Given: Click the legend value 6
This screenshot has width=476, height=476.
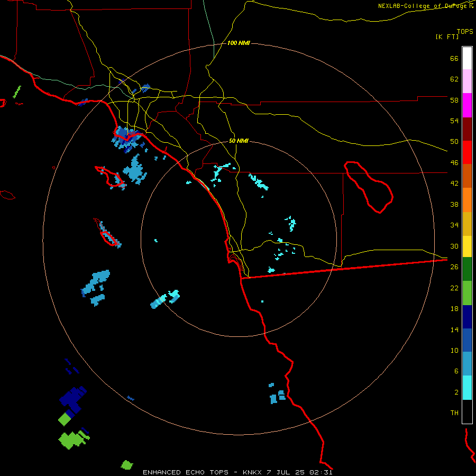Looking at the screenshot, I should (x=456, y=371).
